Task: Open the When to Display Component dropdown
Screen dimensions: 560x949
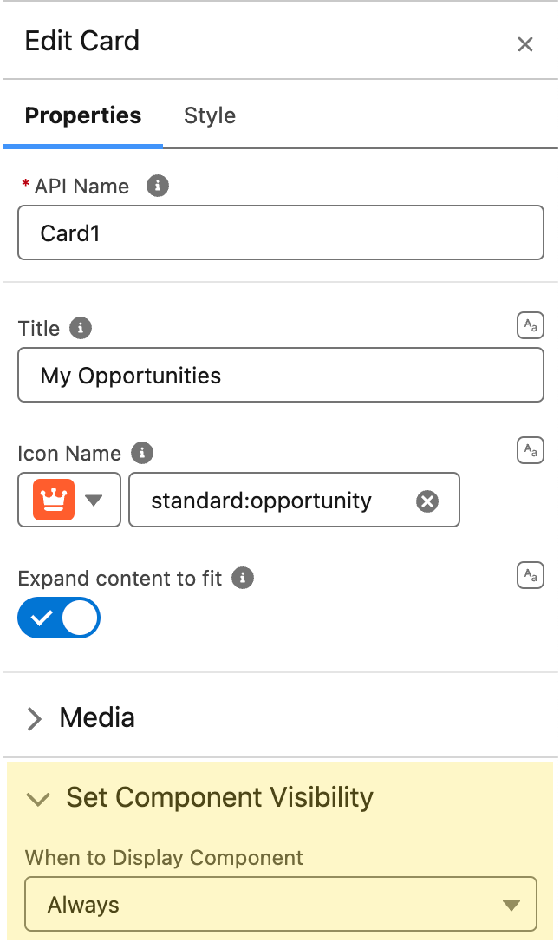Action: tap(281, 904)
